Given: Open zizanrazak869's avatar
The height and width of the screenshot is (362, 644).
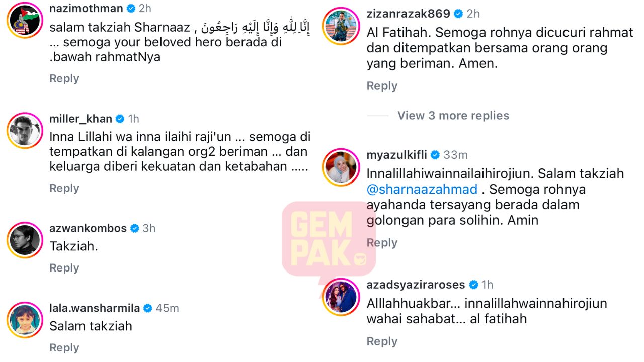Looking at the screenshot, I should [342, 25].
